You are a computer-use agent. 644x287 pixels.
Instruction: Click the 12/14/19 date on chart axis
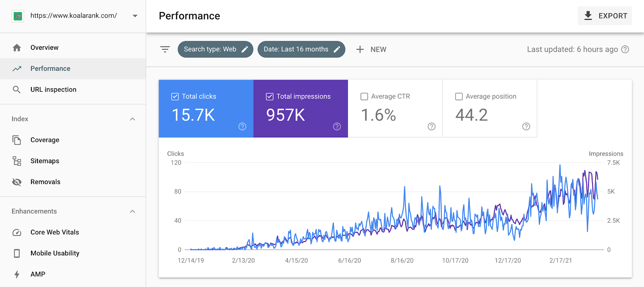(x=191, y=260)
